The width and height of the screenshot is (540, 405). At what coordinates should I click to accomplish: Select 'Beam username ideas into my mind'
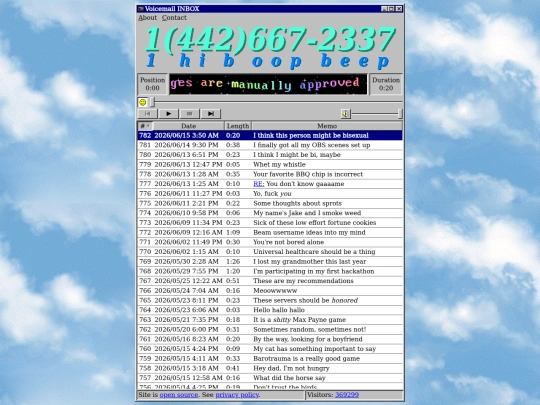[270, 232]
